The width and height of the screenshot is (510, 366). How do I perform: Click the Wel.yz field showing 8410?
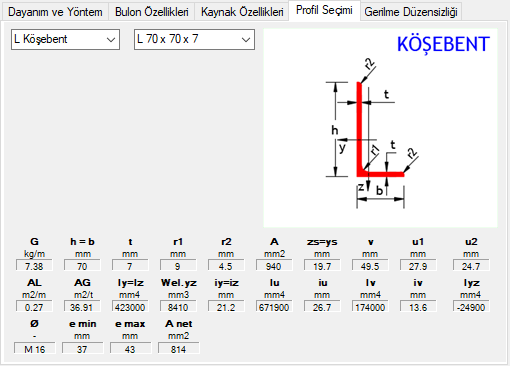click(178, 307)
